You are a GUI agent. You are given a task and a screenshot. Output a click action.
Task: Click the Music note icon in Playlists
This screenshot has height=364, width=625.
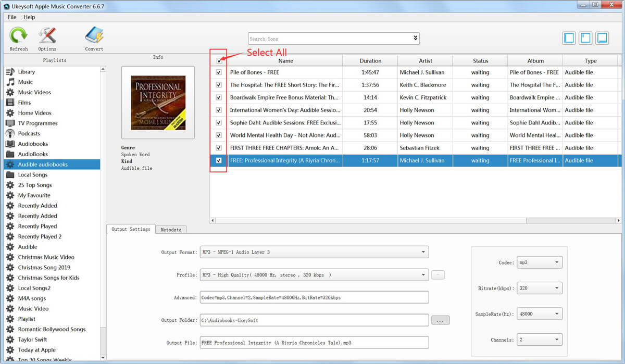coord(10,82)
